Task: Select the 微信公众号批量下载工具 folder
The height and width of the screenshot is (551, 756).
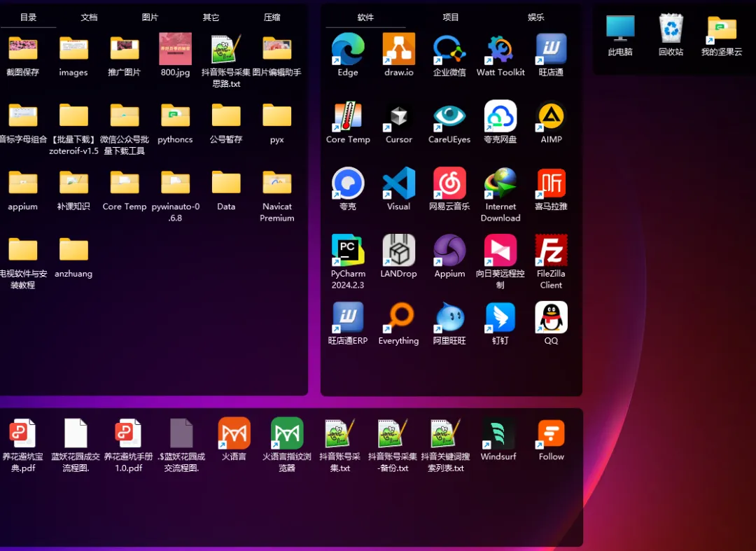Action: click(125, 116)
